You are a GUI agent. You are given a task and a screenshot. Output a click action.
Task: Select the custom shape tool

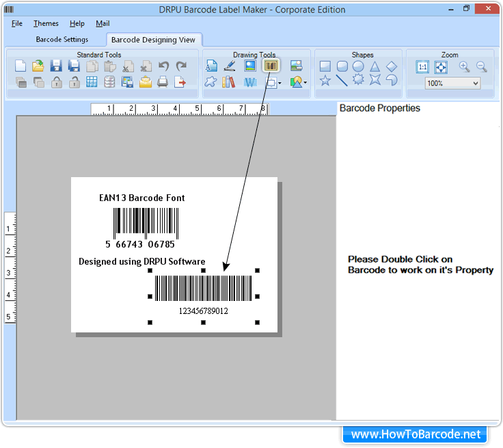tap(210, 82)
